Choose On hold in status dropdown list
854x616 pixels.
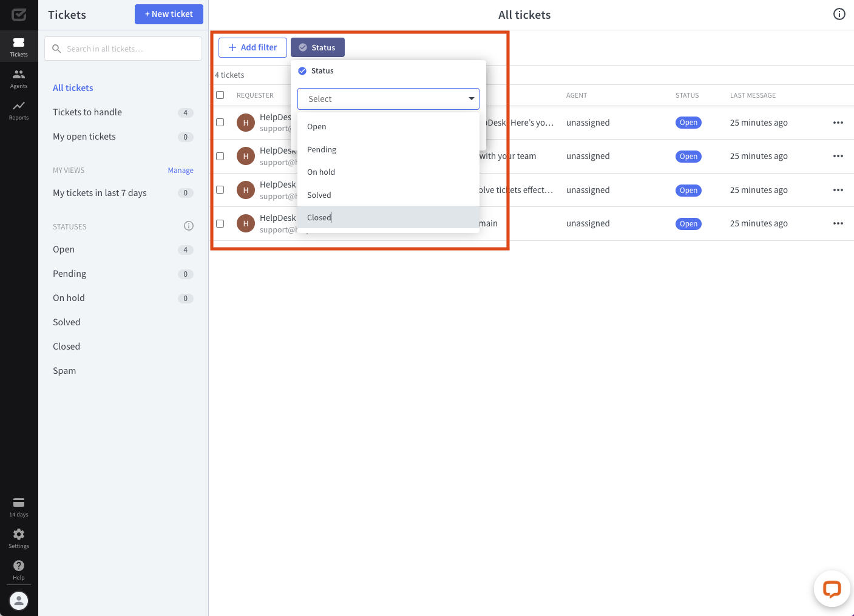point(388,172)
